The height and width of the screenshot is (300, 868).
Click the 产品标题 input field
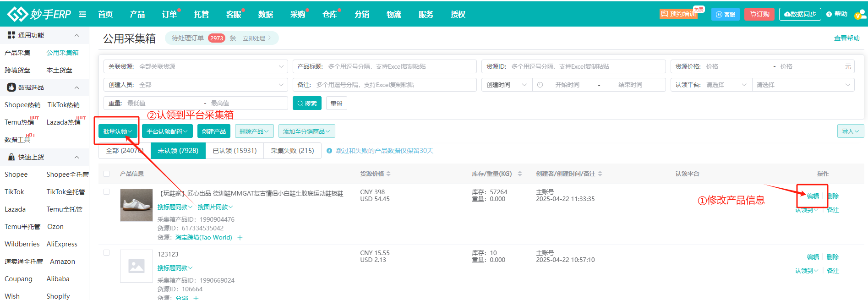(385, 66)
